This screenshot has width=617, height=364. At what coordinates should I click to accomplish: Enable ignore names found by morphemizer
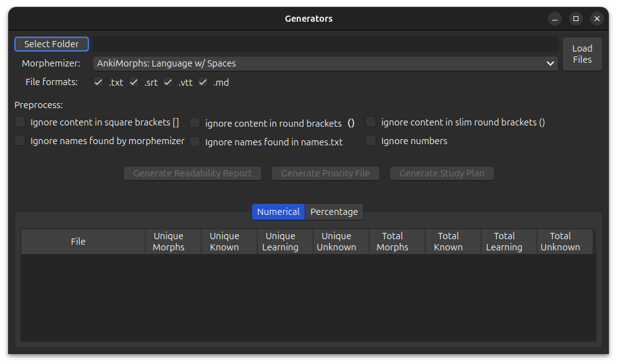[x=21, y=141]
